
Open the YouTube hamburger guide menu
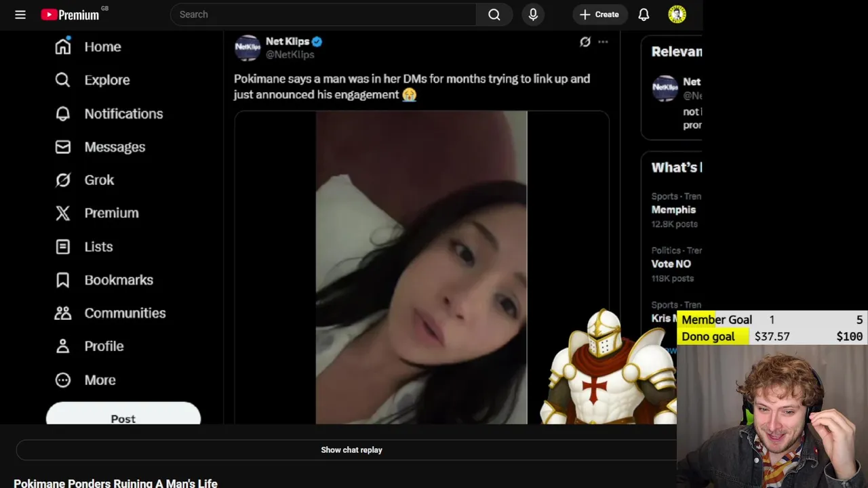point(20,14)
